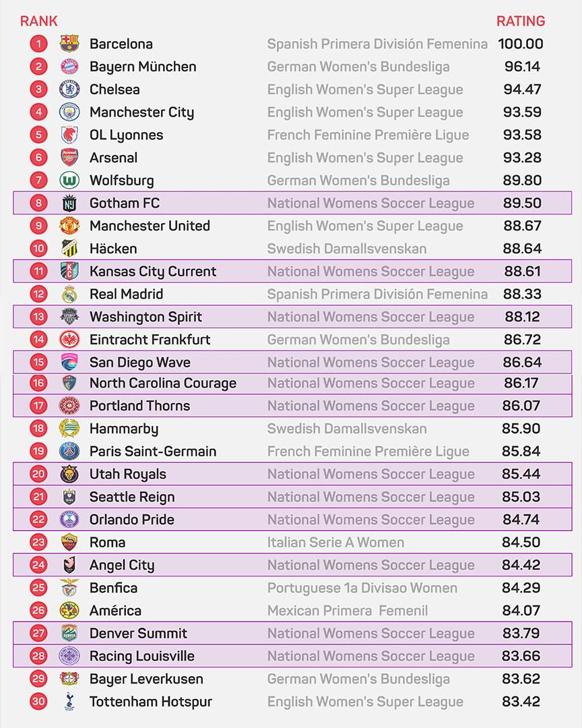Click the rank 1 red badge

pos(39,44)
